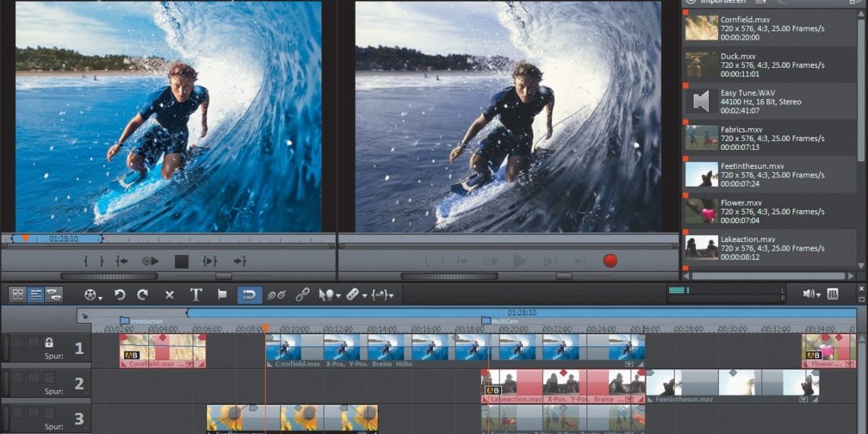This screenshot has height=434, width=868.
Task: Undo the last edit
Action: 120,295
